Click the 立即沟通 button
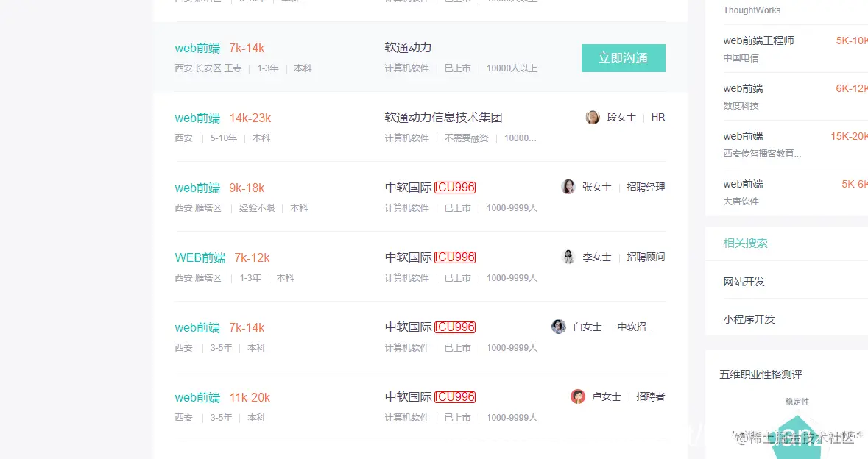 pos(624,58)
